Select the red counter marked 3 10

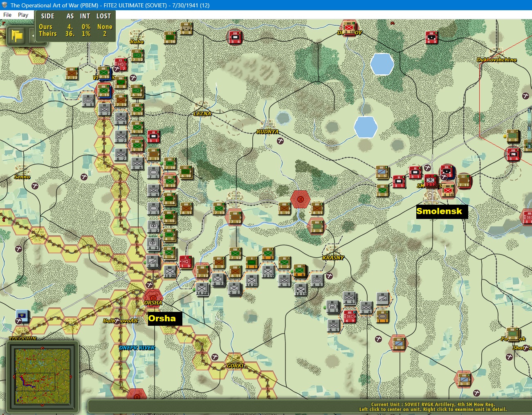pos(350,28)
